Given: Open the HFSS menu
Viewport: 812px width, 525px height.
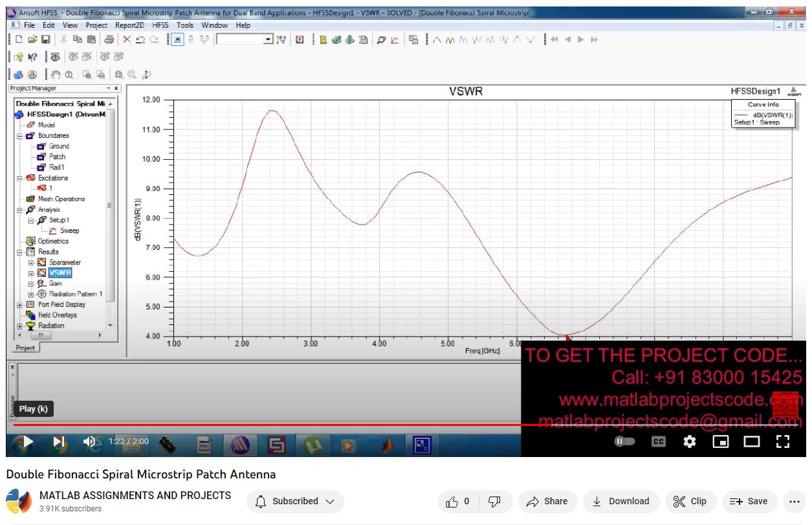Looking at the screenshot, I should point(160,25).
